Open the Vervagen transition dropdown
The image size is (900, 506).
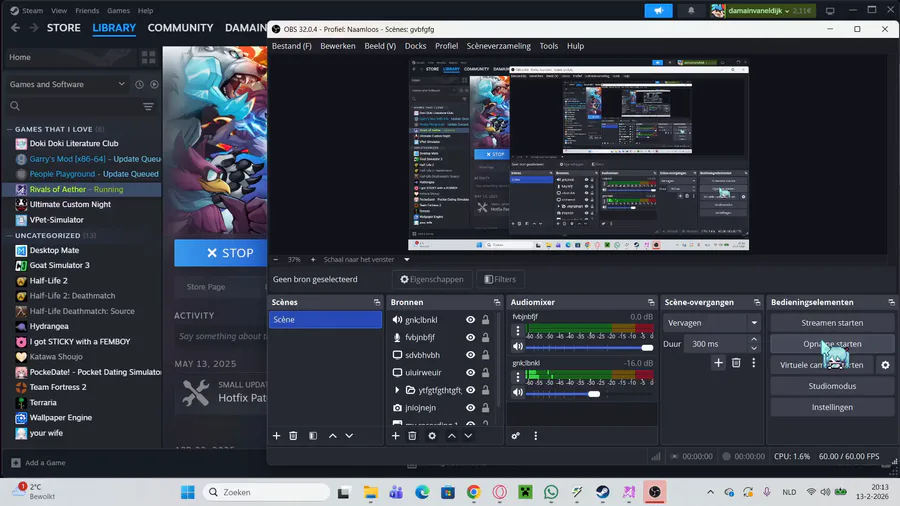tap(712, 323)
